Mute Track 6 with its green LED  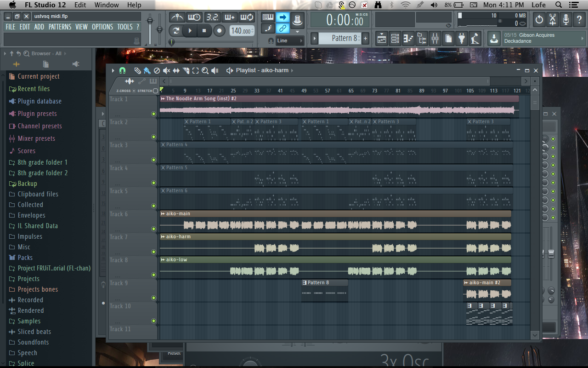[x=153, y=229]
